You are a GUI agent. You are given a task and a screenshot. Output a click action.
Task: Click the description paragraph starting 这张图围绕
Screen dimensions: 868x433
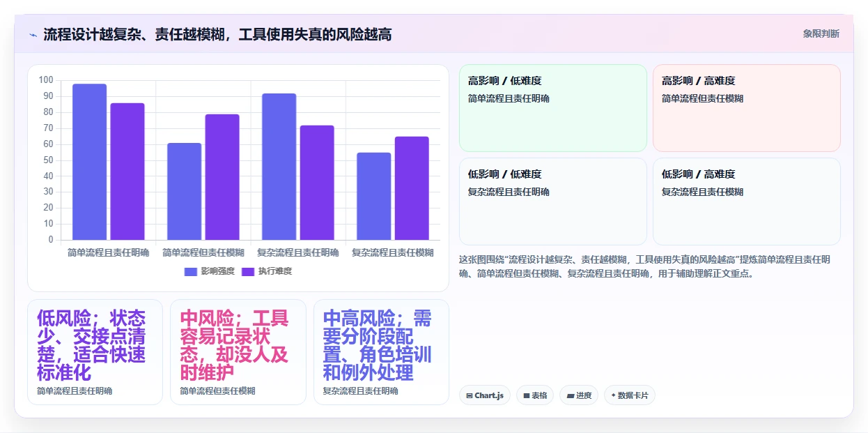point(644,266)
